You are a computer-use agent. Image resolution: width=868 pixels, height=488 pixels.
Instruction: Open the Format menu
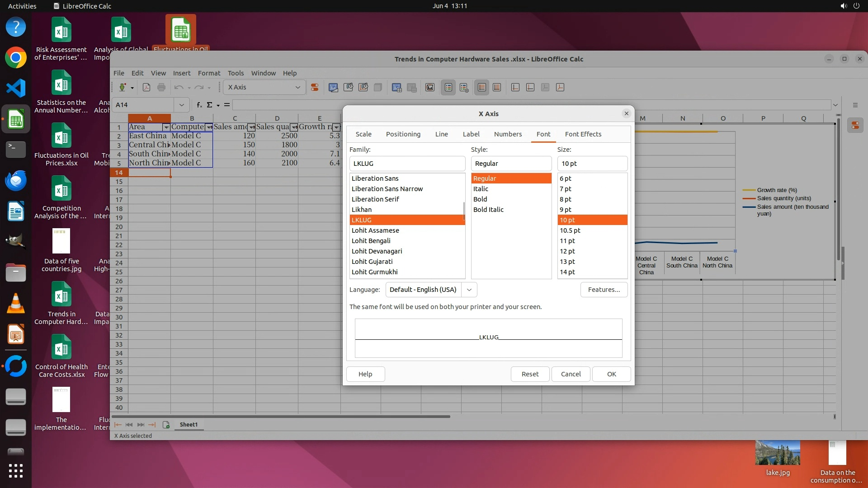pos(209,73)
